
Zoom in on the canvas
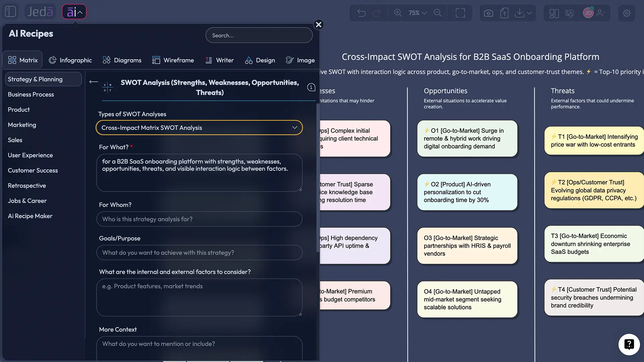[x=398, y=13]
